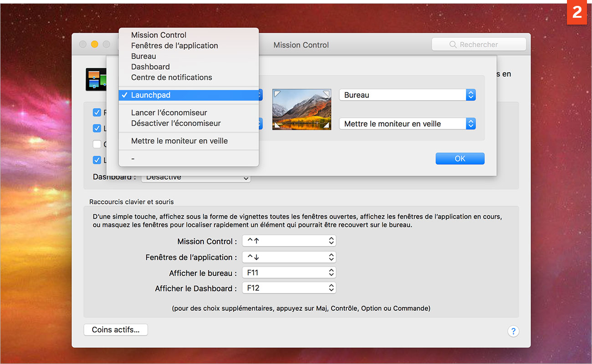
Task: Enable the unchecked third checkbox
Action: 97,144
